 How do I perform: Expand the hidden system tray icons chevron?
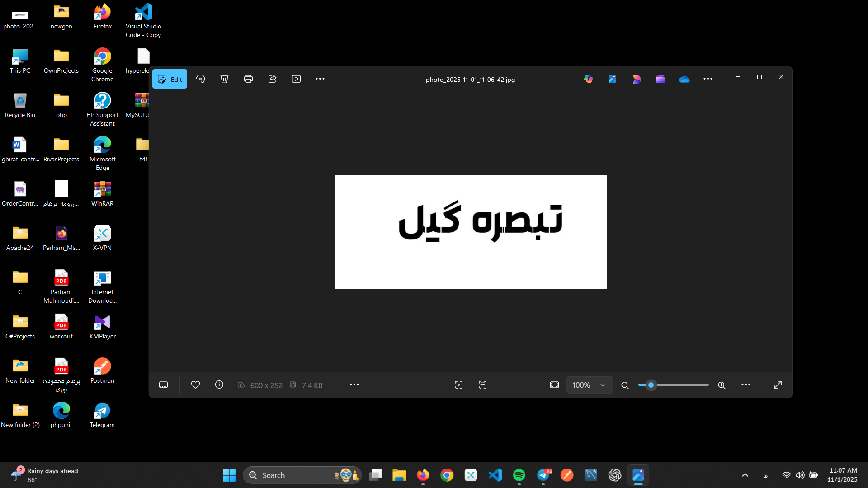coord(745,475)
